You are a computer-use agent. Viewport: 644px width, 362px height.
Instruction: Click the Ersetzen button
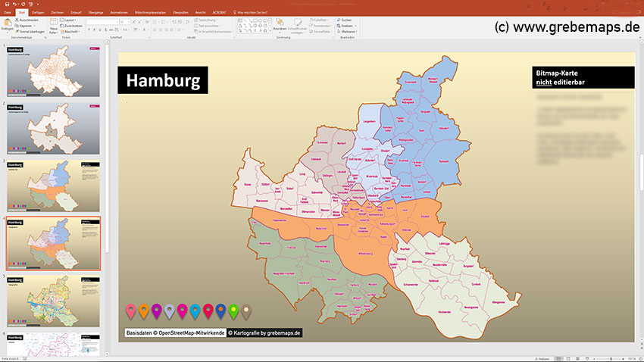(345, 25)
